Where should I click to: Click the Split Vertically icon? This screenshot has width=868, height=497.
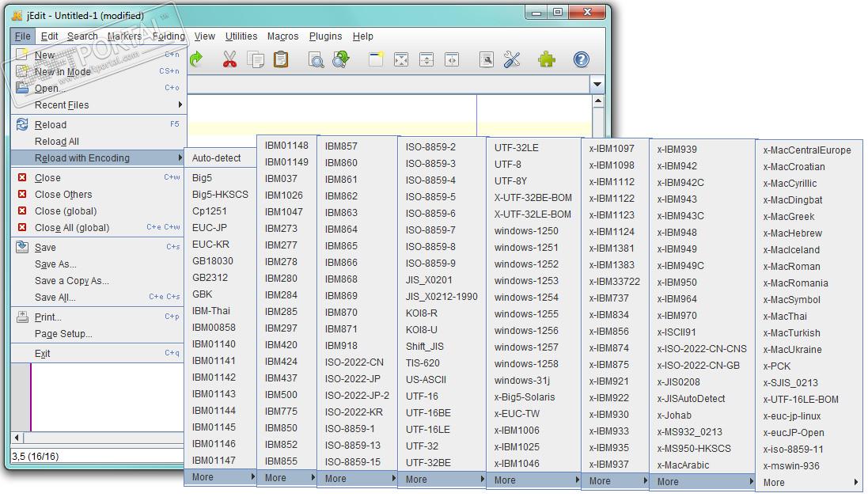click(x=453, y=59)
